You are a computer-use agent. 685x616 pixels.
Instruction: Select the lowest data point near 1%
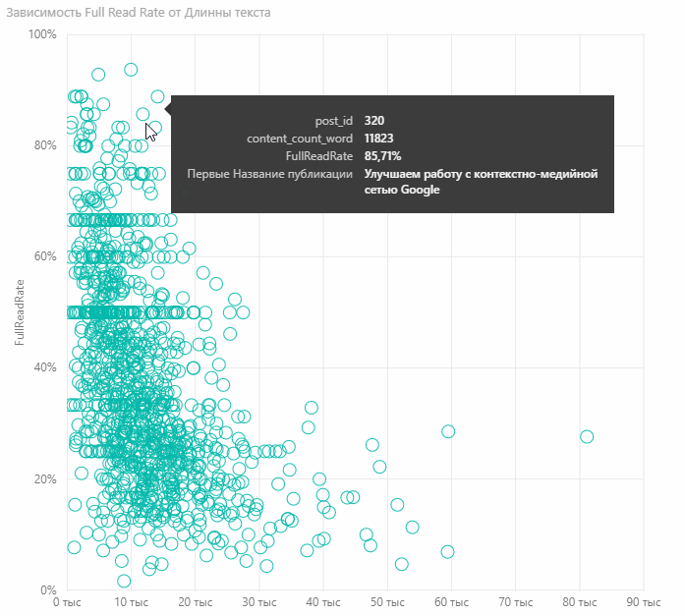click(124, 581)
